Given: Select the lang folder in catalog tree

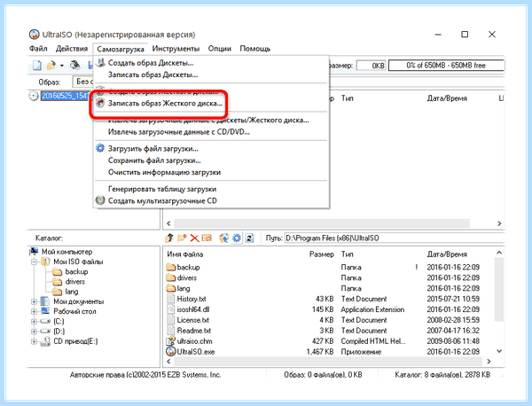Looking at the screenshot, I should [x=72, y=292].
